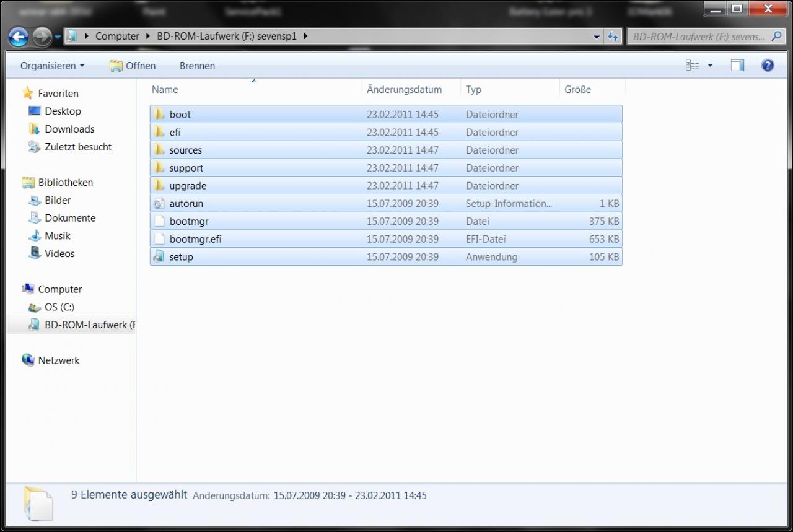Open the Musik library
Image resolution: width=793 pixels, height=532 pixels.
point(58,236)
